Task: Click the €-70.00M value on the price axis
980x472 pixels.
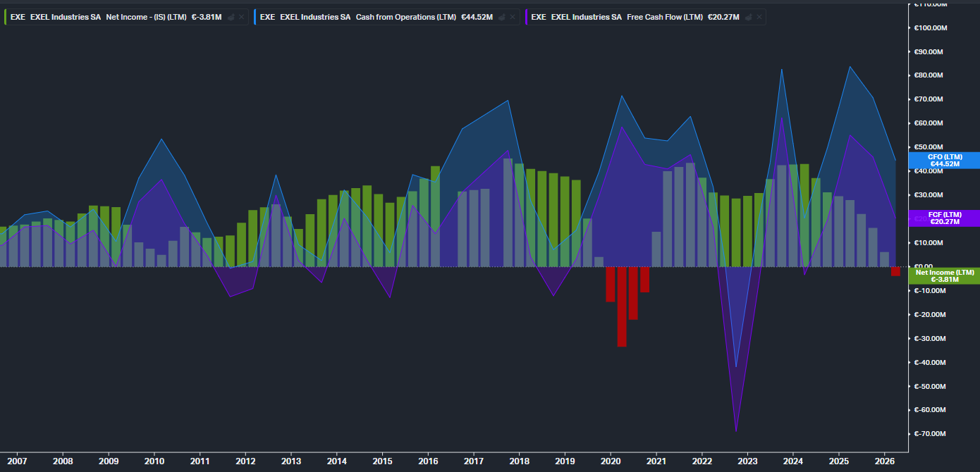Action: [930, 434]
